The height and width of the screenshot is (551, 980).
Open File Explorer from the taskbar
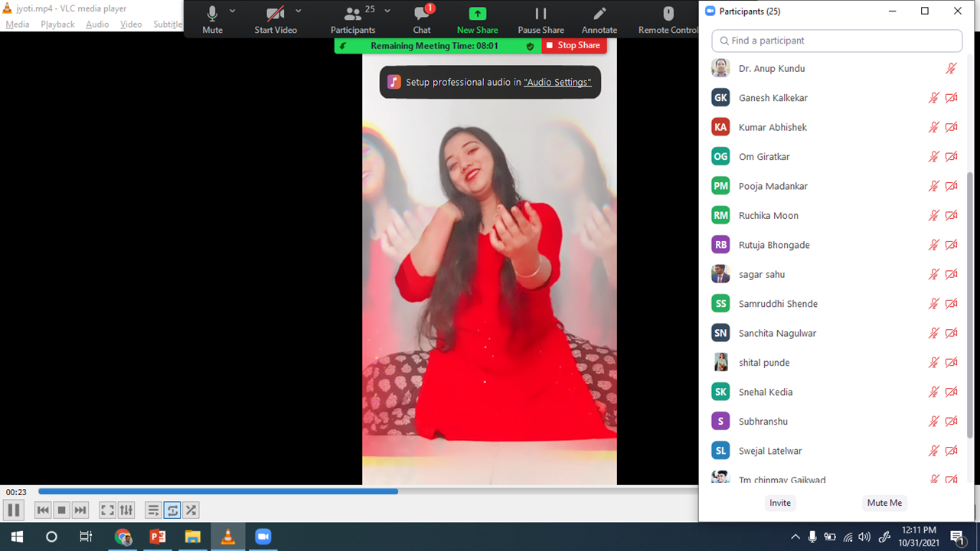[192, 536]
